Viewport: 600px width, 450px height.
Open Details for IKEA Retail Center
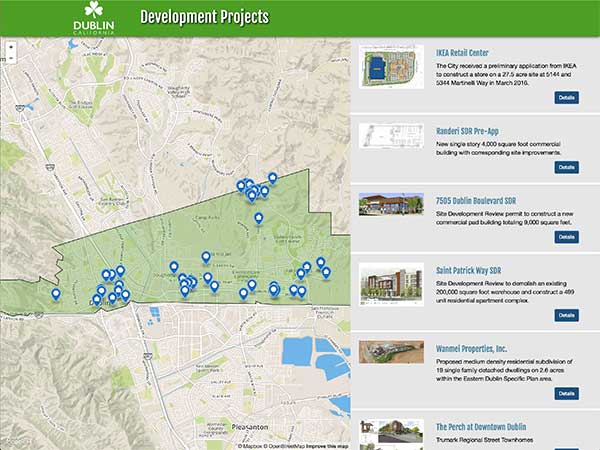coord(566,97)
